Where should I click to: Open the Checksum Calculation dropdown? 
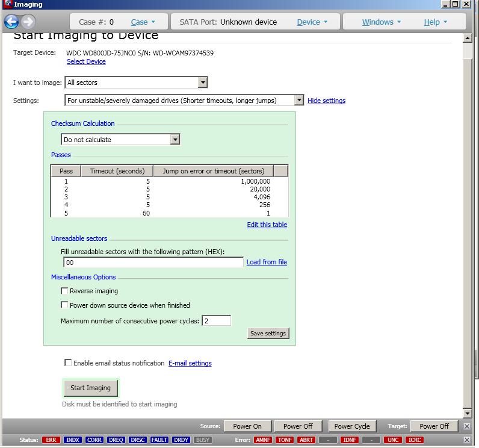tap(175, 139)
